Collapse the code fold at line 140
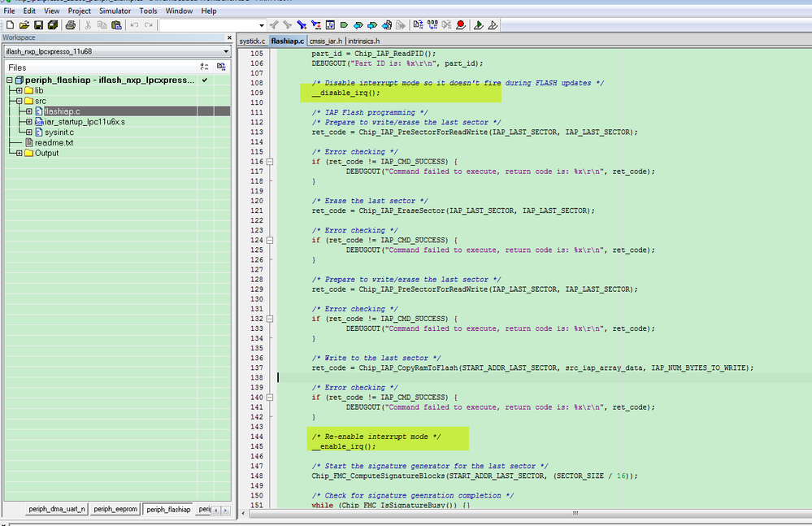 [x=270, y=398]
